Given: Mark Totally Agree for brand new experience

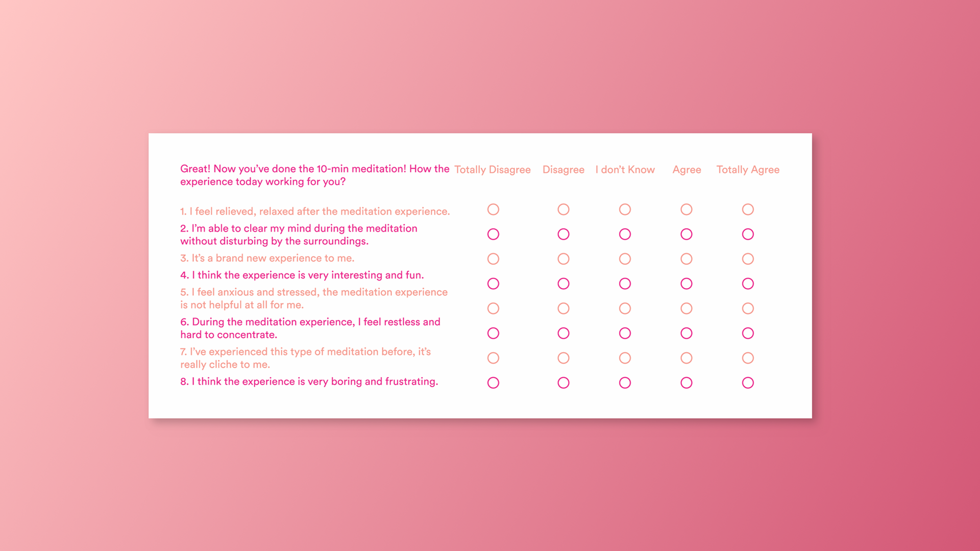Looking at the screenshot, I should point(748,259).
